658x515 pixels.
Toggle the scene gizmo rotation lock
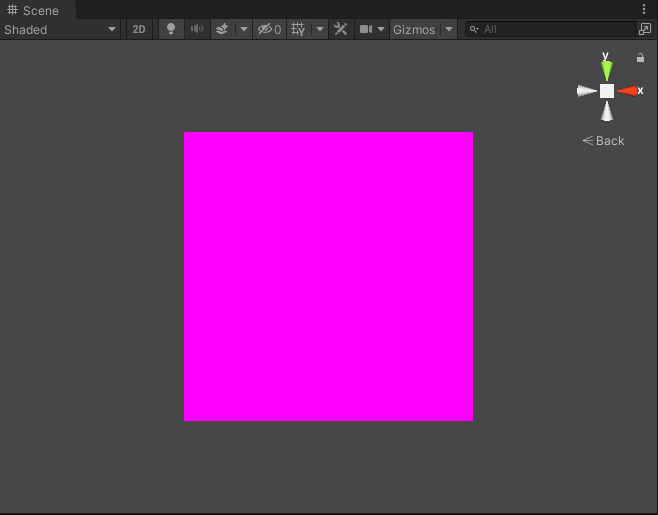[641, 58]
